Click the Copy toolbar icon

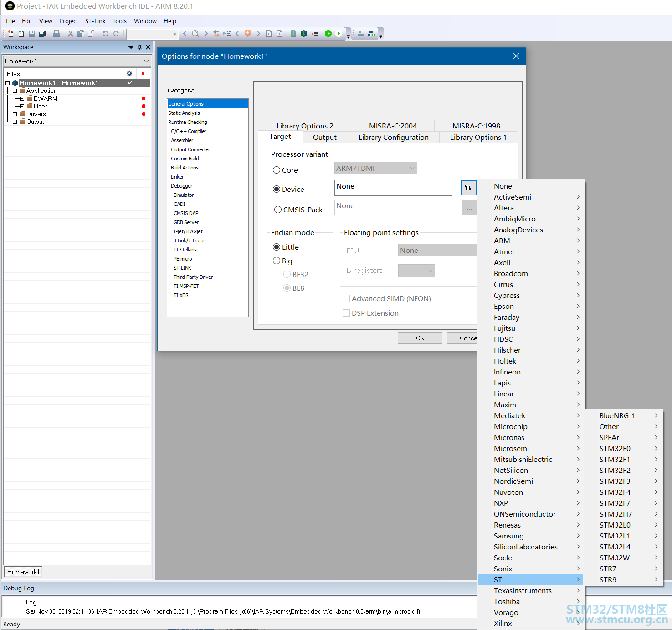tap(81, 34)
